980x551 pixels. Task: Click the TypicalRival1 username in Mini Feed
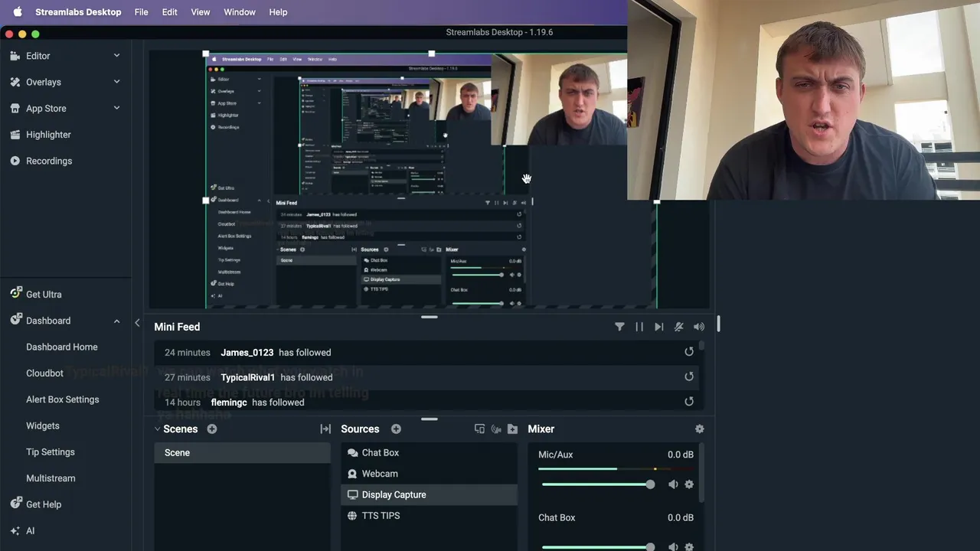[x=247, y=377]
